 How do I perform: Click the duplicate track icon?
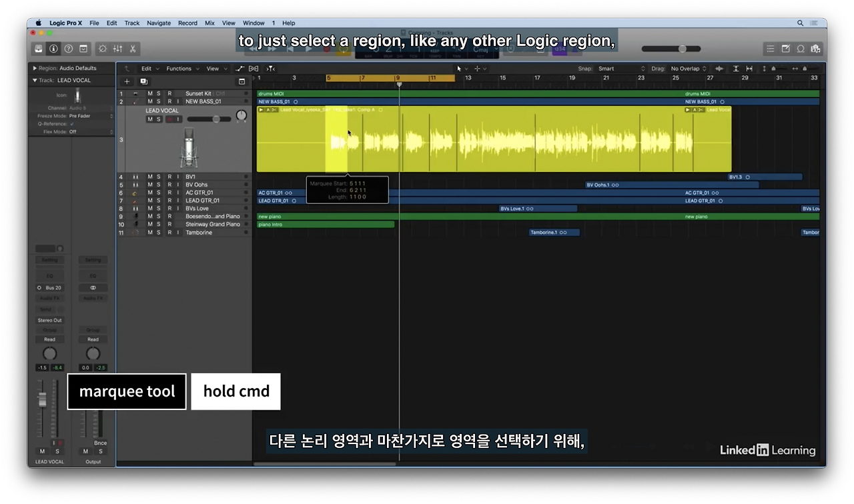pyautogui.click(x=143, y=81)
